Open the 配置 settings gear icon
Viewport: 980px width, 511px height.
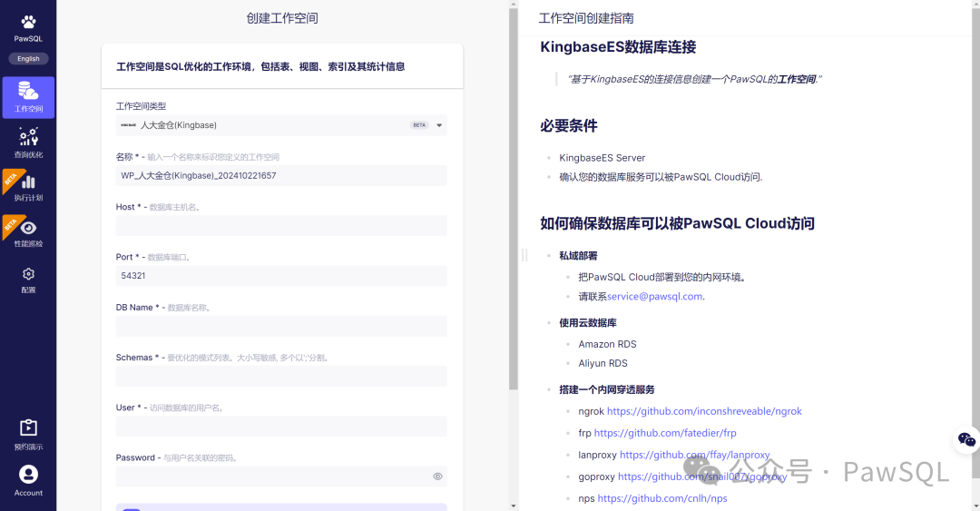[28, 274]
